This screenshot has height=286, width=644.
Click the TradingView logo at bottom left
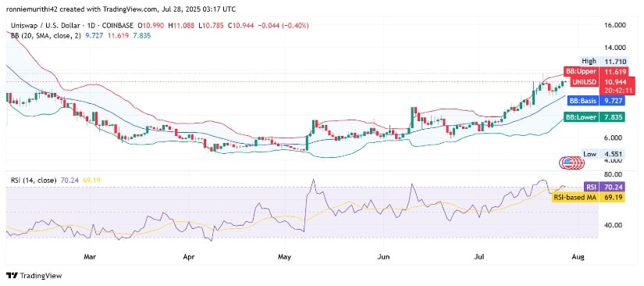point(34,276)
